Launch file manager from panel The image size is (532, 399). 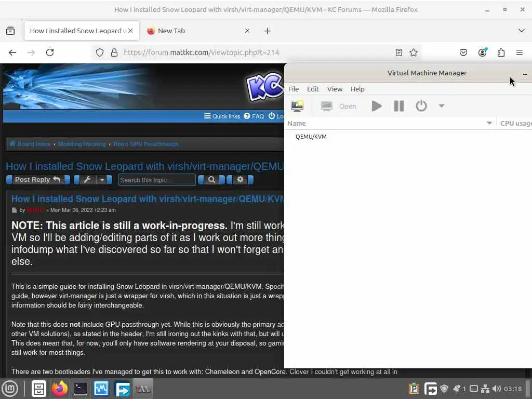pos(38,389)
